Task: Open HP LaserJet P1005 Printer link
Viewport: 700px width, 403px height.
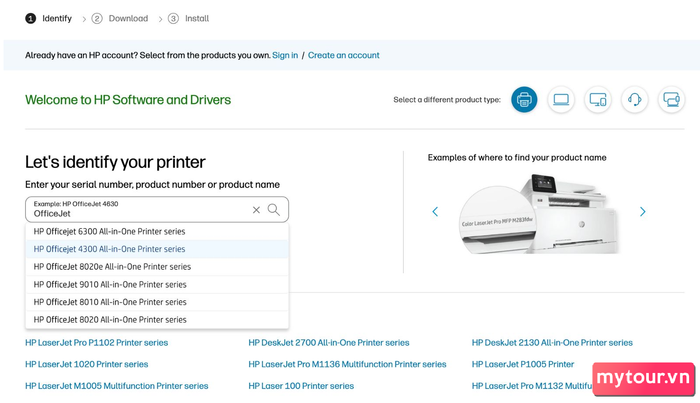Action: point(523,364)
